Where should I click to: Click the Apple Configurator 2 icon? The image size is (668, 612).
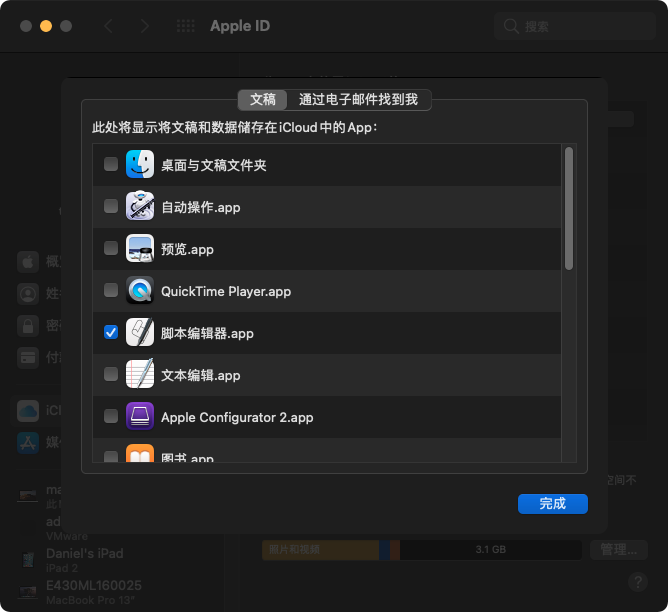click(x=140, y=416)
